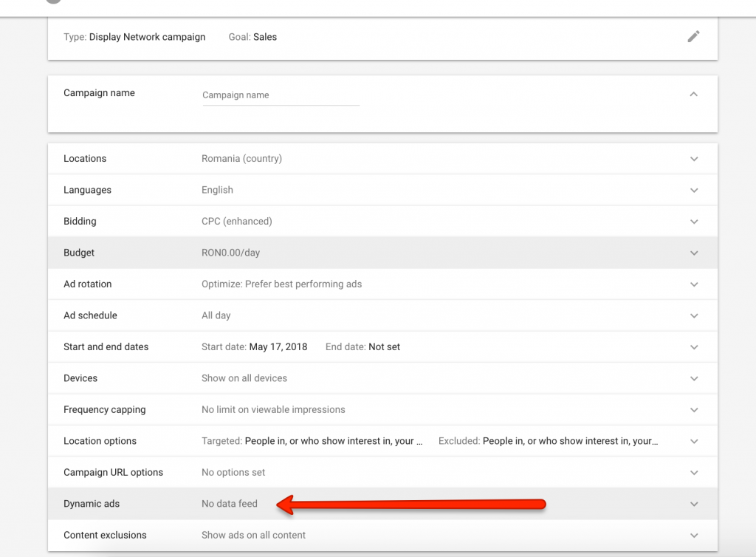Click the 'CPC (enhanced)' bidding value

coord(237,222)
